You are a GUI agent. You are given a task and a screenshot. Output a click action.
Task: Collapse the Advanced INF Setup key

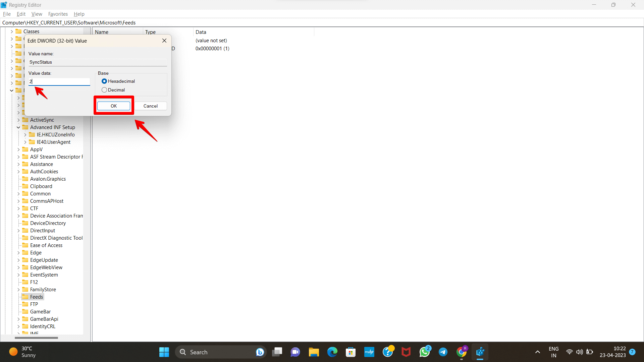(18, 127)
